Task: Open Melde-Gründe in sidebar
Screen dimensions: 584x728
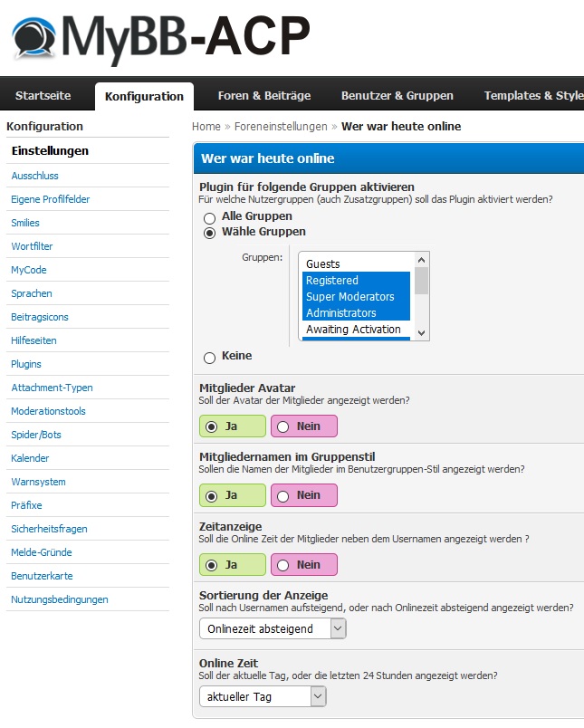Action: 42,552
